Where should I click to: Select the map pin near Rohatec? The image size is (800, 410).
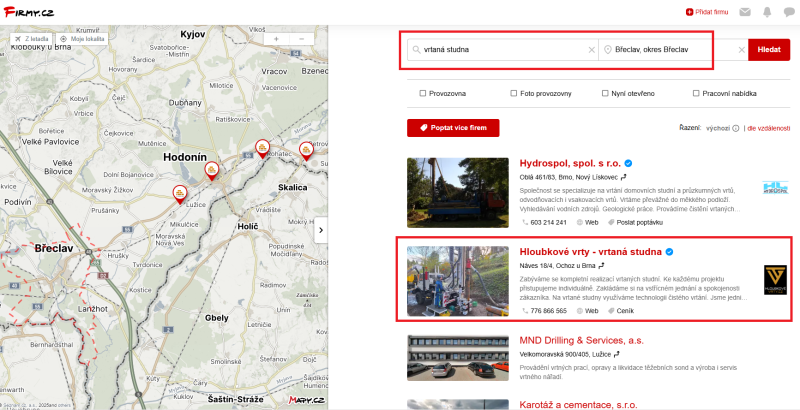tap(262, 148)
